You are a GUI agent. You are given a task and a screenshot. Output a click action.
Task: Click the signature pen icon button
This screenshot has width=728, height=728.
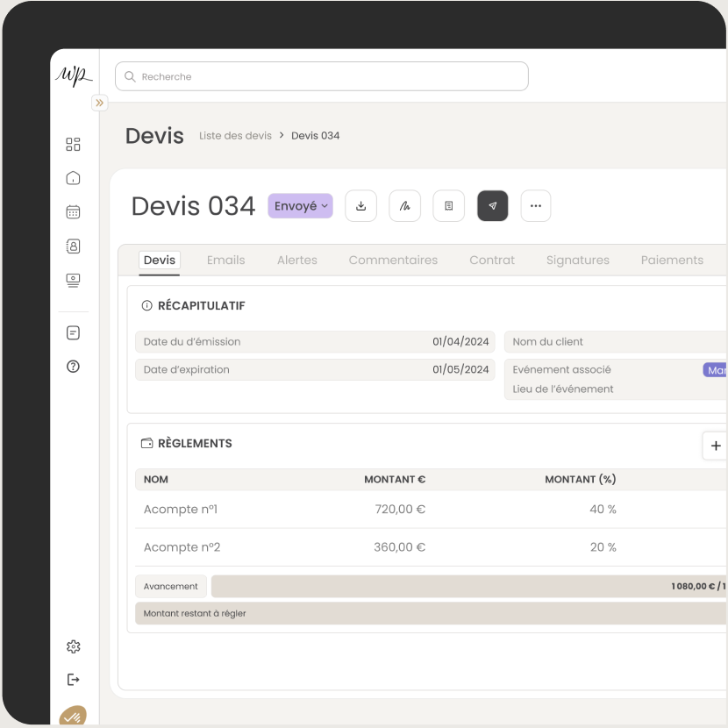(x=404, y=206)
